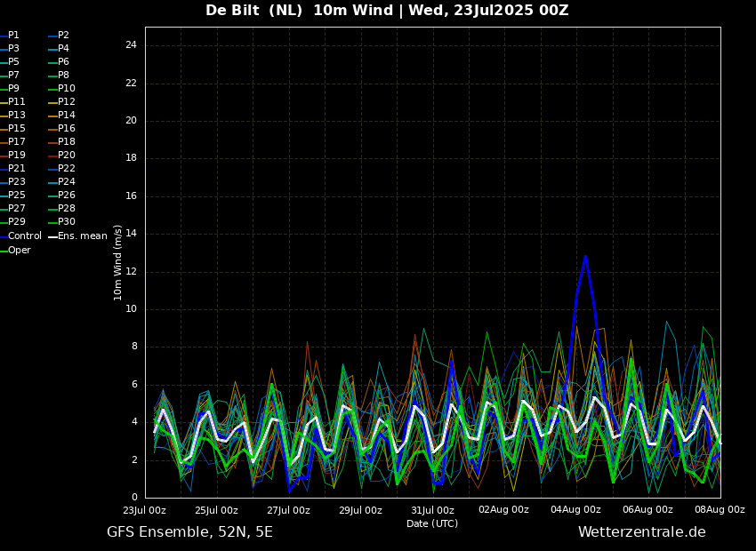This screenshot has height=551, width=756.
Task: Click the Date (UTC) axis title
Action: (x=432, y=524)
